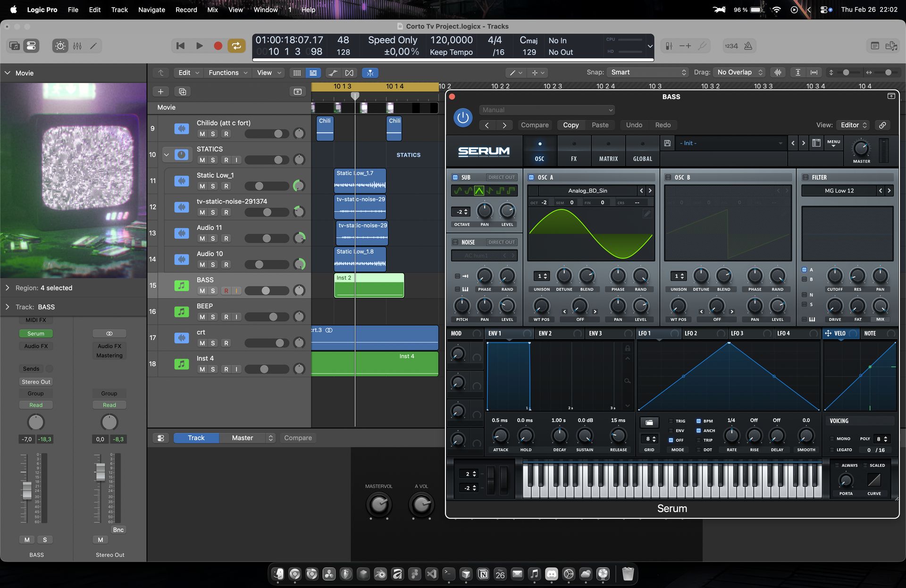Mute the BEEP track
The width and height of the screenshot is (906, 588).
tap(202, 317)
